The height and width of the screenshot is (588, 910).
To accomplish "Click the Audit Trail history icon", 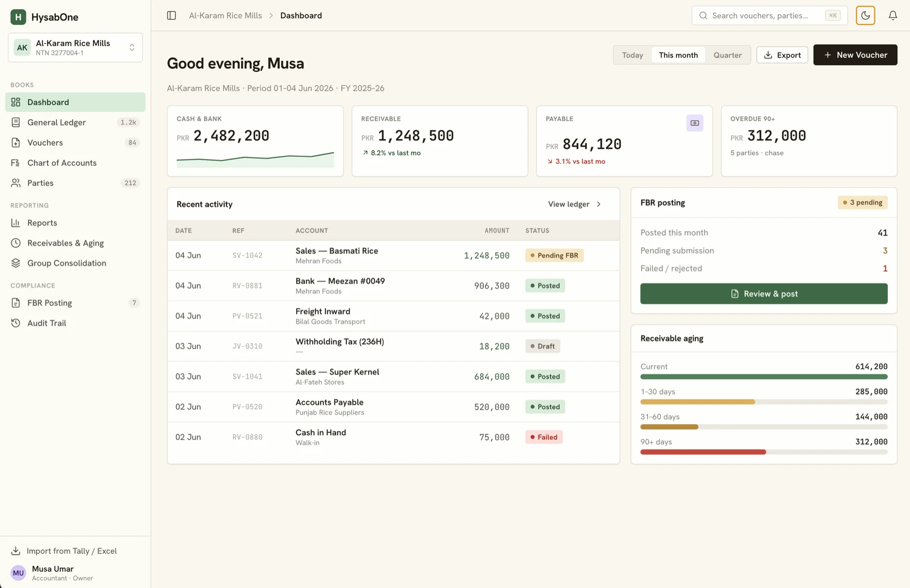I will point(16,323).
